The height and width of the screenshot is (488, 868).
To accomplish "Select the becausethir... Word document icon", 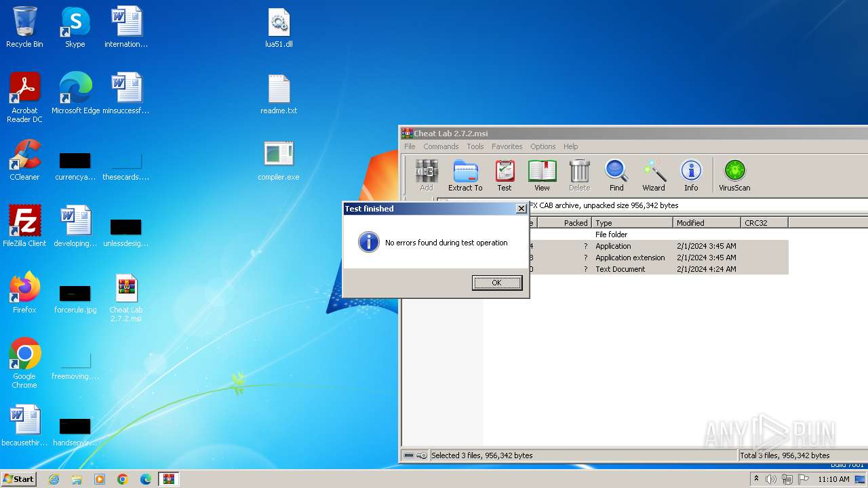I will point(24,426).
